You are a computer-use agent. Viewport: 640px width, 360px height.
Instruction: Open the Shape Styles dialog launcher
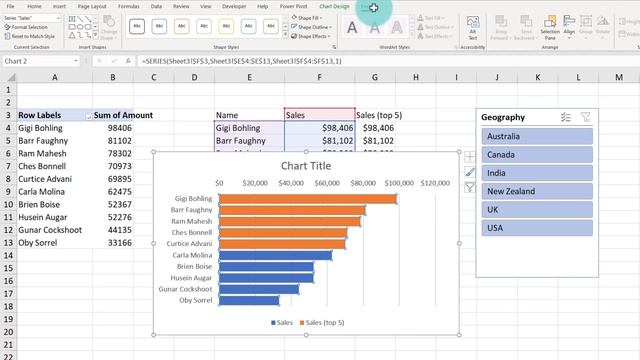click(x=334, y=47)
